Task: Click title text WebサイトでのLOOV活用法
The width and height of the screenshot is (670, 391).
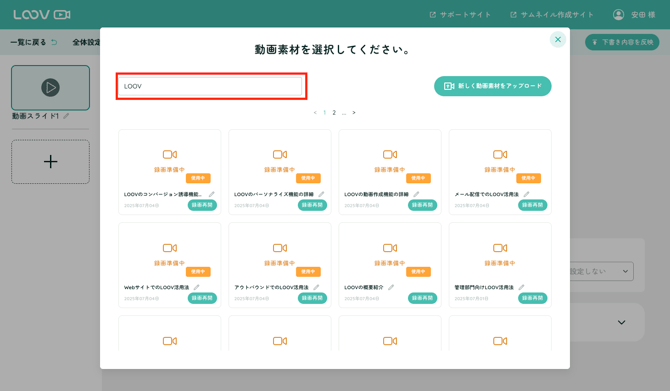Action: tap(156, 288)
